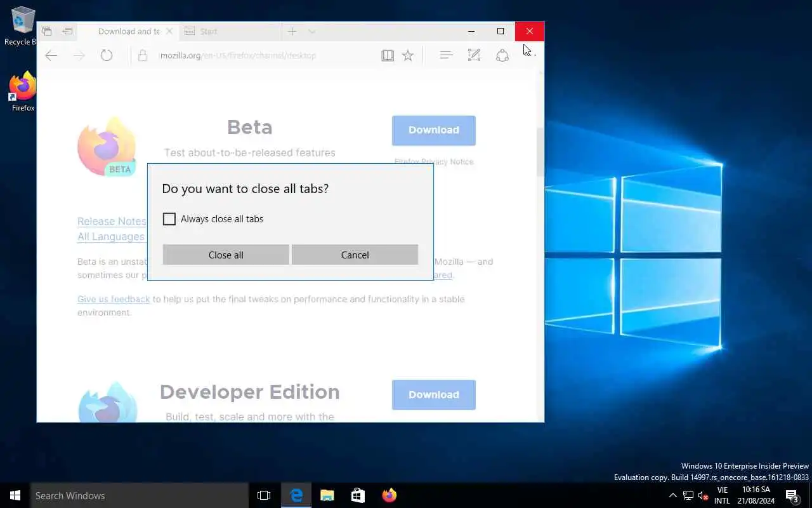Open the Windows Start menu
The height and width of the screenshot is (508, 812).
pyautogui.click(x=15, y=495)
